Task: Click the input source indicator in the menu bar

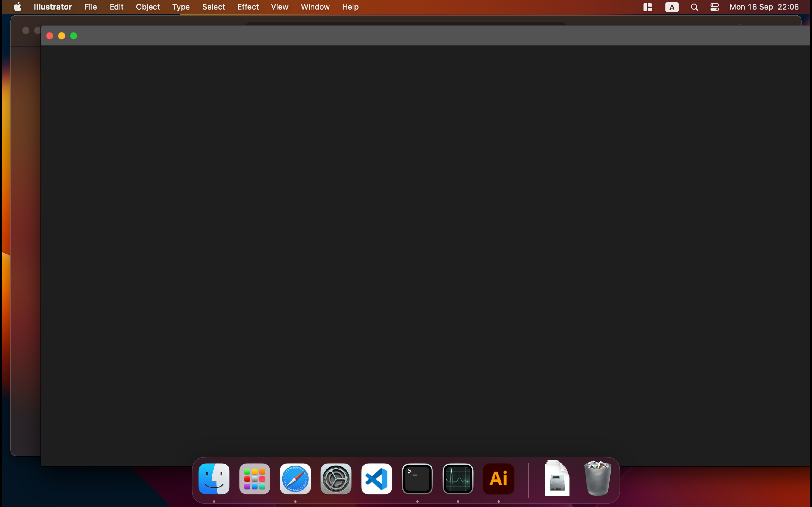Action: click(672, 7)
